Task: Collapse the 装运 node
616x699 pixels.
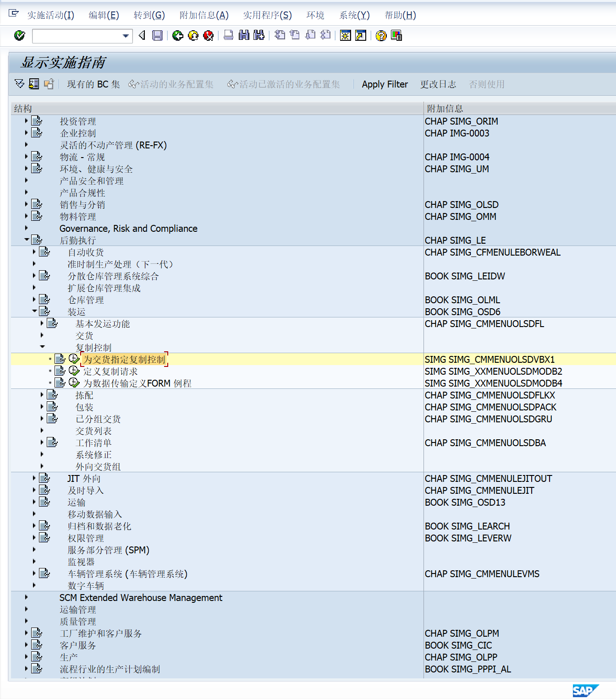Action: [x=34, y=311]
